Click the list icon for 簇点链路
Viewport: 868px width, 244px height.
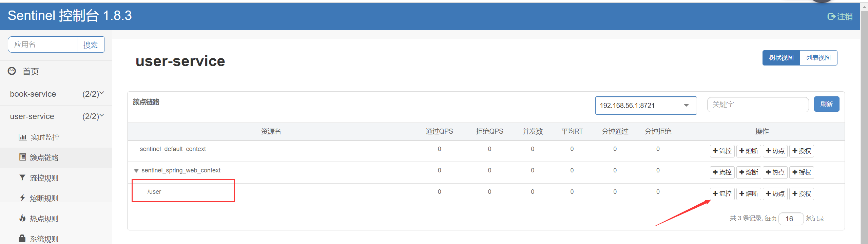pos(22,157)
